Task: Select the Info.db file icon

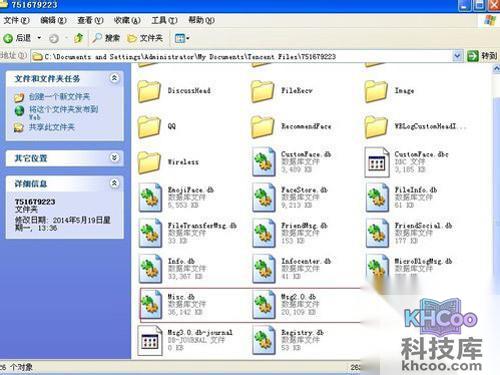Action: 150,269
